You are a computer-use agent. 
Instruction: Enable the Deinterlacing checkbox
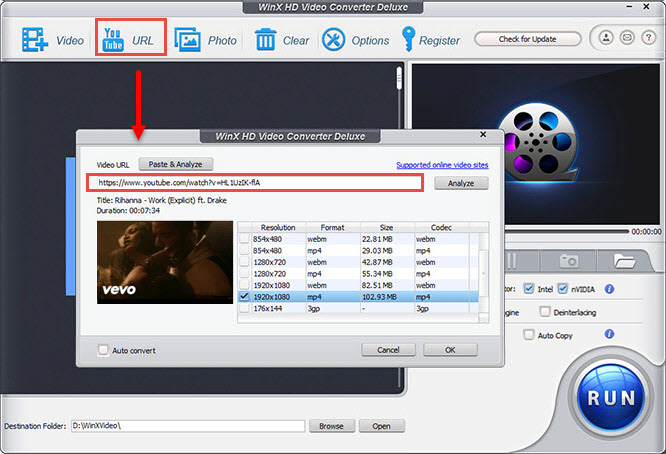(545, 312)
